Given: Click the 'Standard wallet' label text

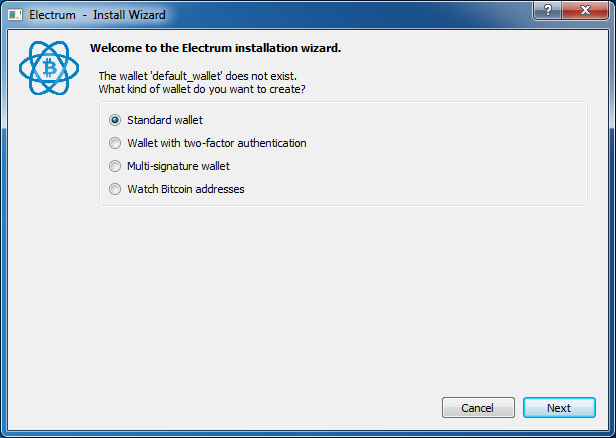Looking at the screenshot, I should tap(165, 120).
